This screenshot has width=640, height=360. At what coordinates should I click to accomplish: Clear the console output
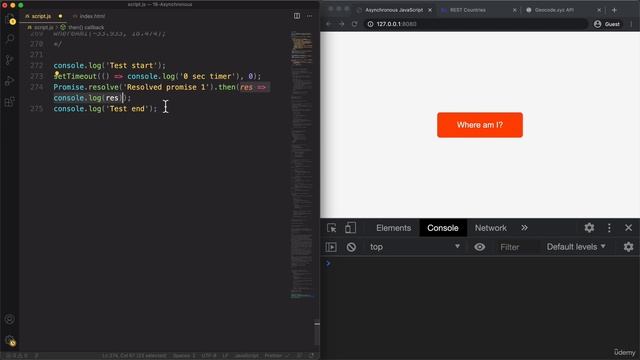click(x=351, y=247)
